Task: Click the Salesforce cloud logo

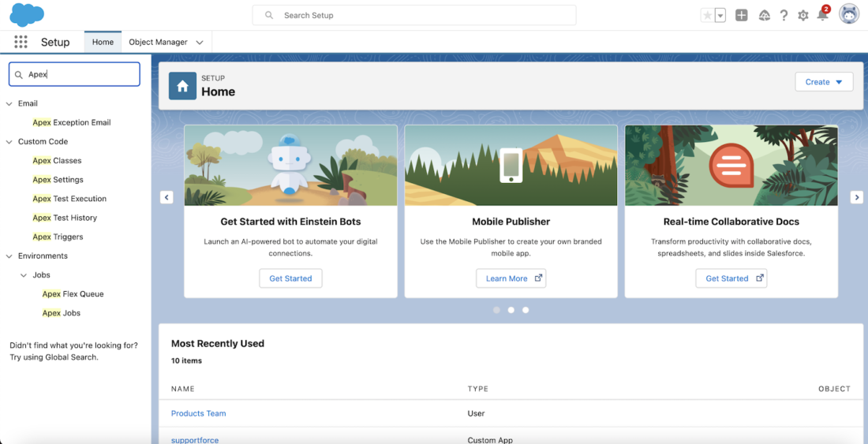Action: (27, 15)
